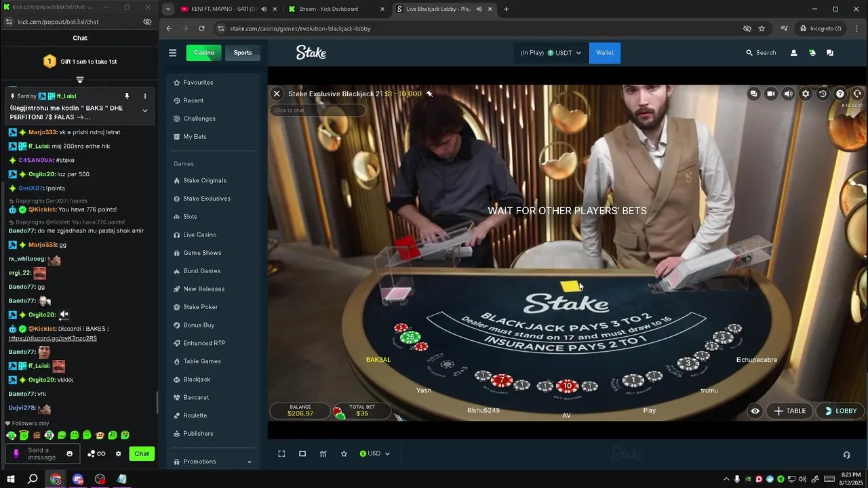Click the Stake logo
868x488 pixels.
click(311, 53)
